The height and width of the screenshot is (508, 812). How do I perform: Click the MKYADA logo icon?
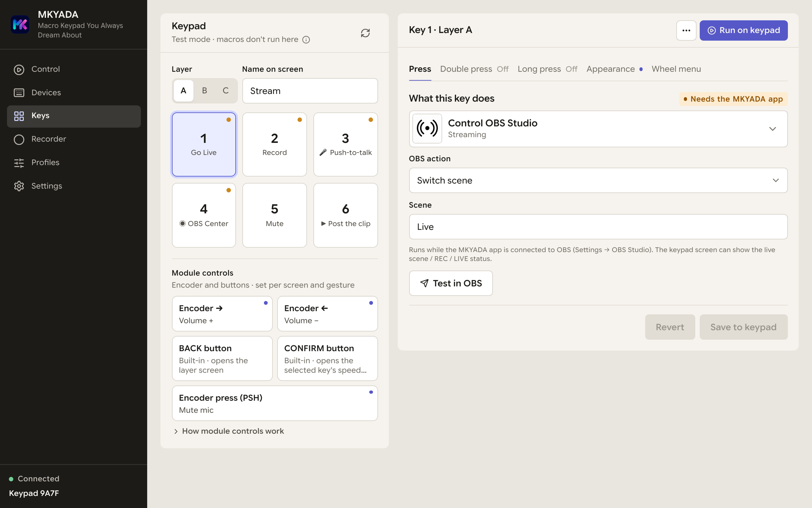pos(20,24)
